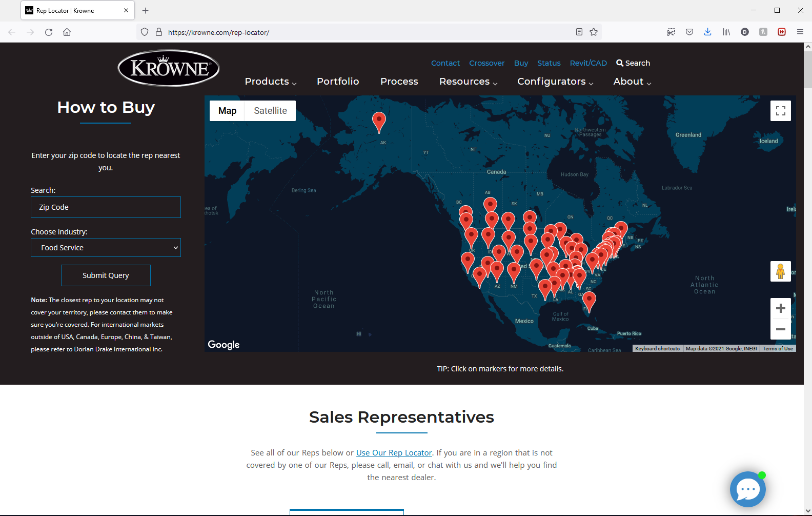Open the map Terms of Use

pos(778,348)
